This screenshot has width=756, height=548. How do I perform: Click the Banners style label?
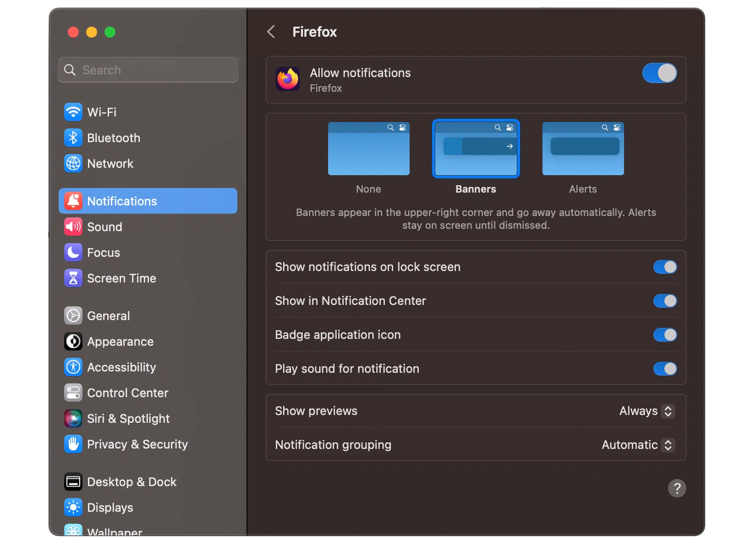tap(476, 189)
